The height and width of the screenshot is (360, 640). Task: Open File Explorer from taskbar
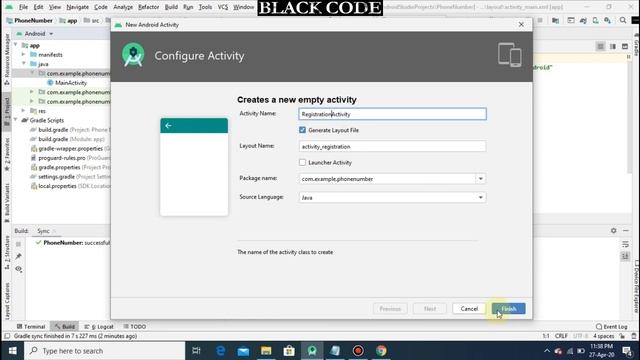click(x=266, y=351)
